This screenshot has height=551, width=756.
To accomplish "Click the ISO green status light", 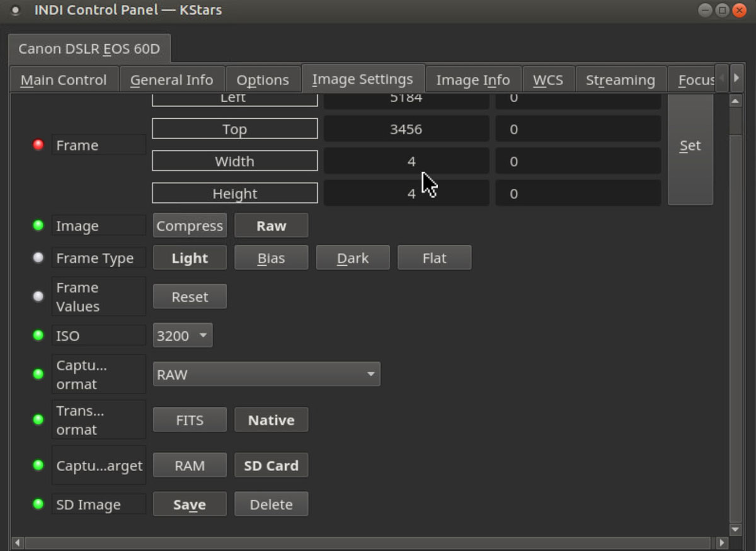I will pos(38,335).
